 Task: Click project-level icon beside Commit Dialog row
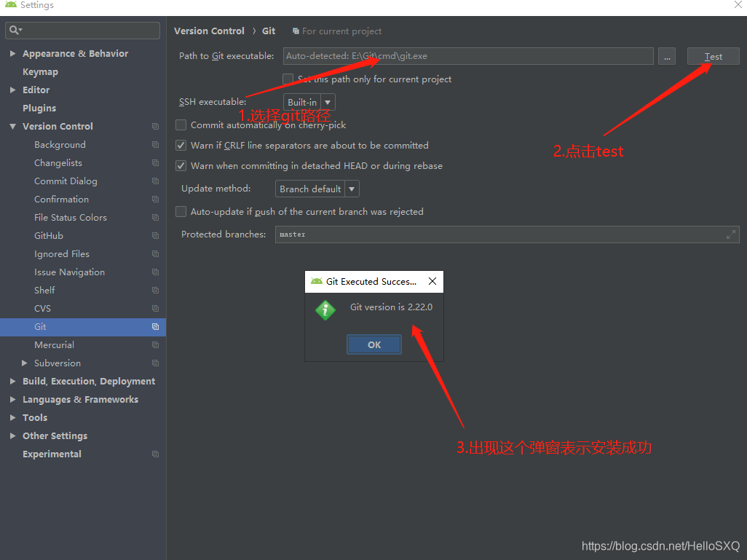click(155, 181)
